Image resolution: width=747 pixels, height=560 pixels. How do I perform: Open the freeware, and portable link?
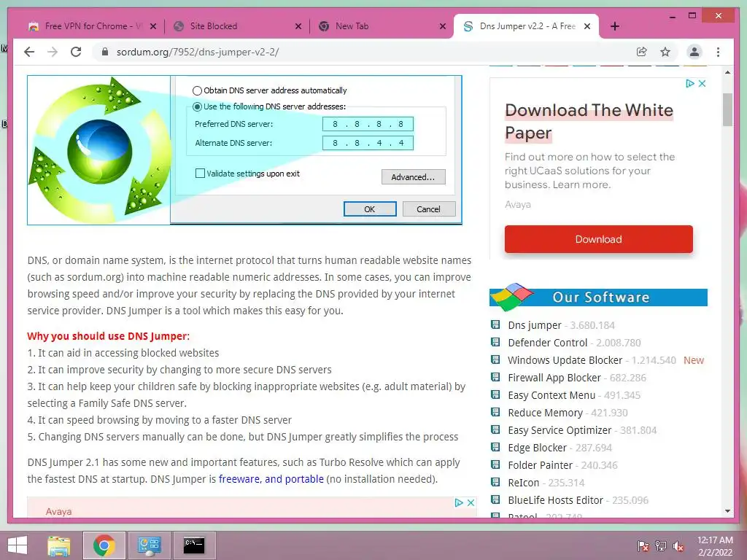pyautogui.click(x=271, y=478)
